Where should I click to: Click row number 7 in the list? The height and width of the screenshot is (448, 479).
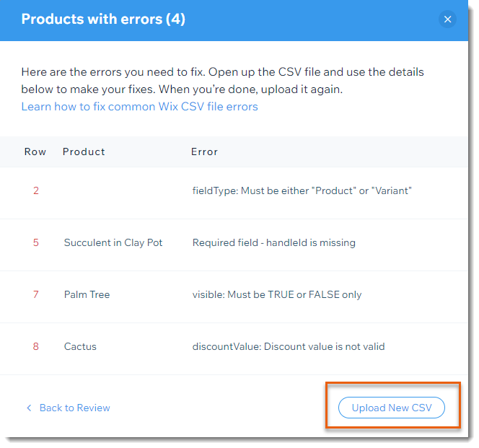pyautogui.click(x=36, y=294)
